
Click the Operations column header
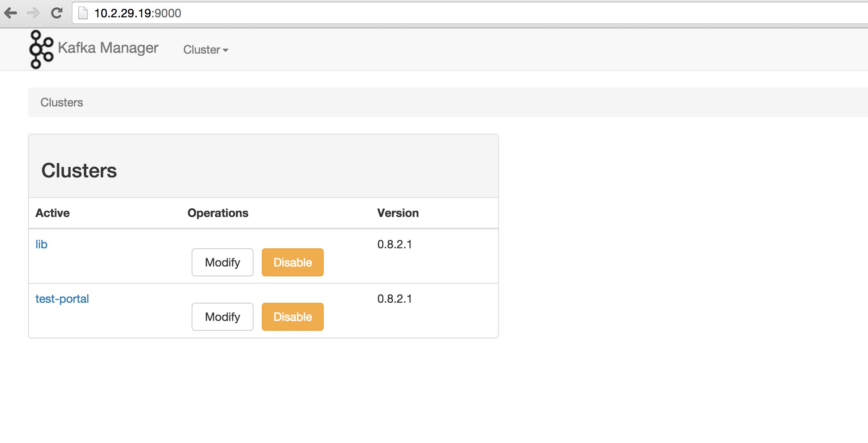[x=218, y=213]
